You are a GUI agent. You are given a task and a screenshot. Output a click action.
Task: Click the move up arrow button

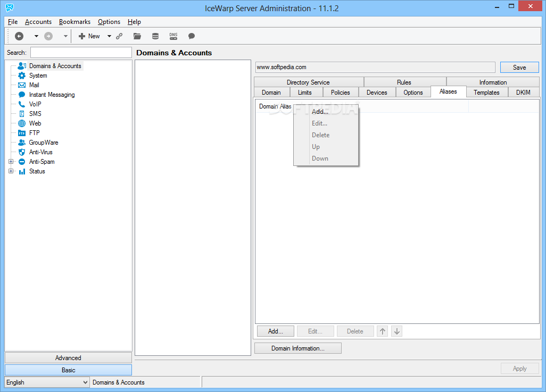point(382,331)
